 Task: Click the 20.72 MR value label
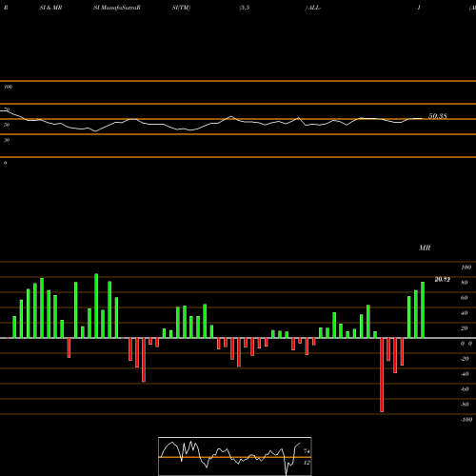[x=443, y=279]
